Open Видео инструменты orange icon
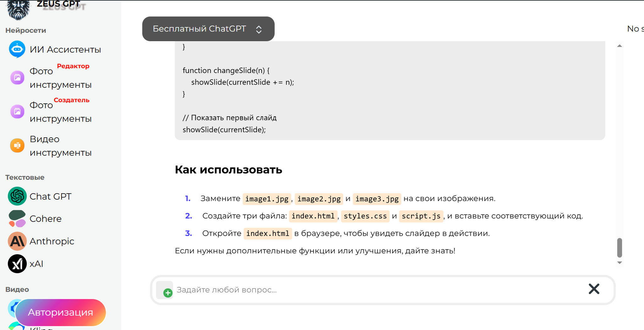The height and width of the screenshot is (330, 644). click(17, 146)
